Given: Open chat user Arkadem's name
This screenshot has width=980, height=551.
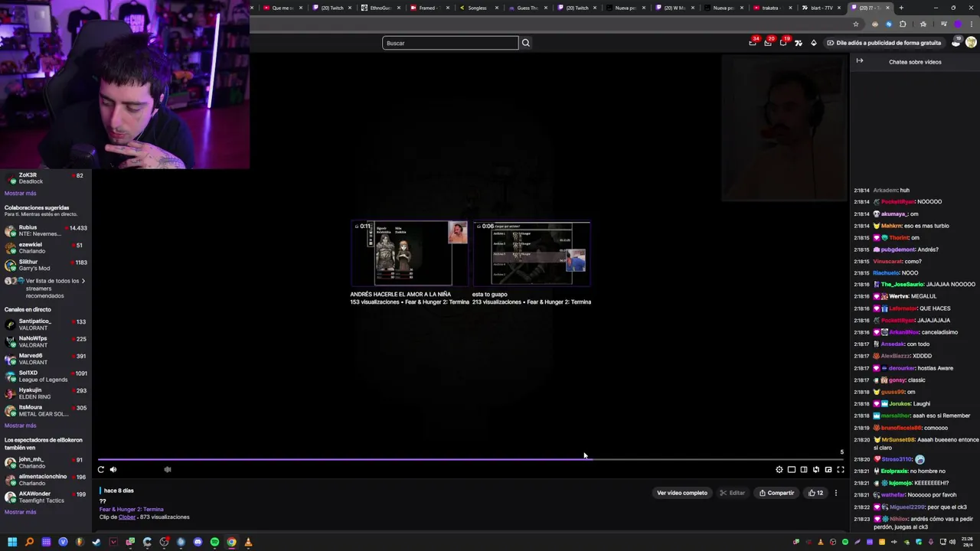Looking at the screenshot, I should 885,190.
